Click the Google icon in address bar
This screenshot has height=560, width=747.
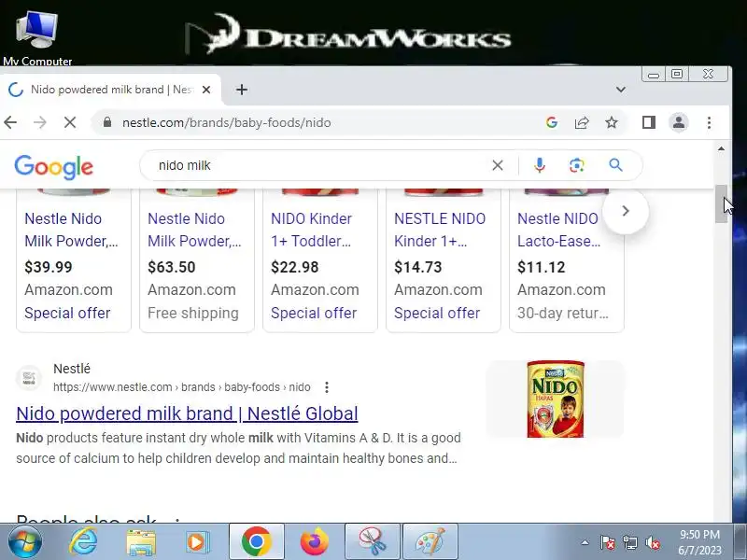tap(552, 123)
